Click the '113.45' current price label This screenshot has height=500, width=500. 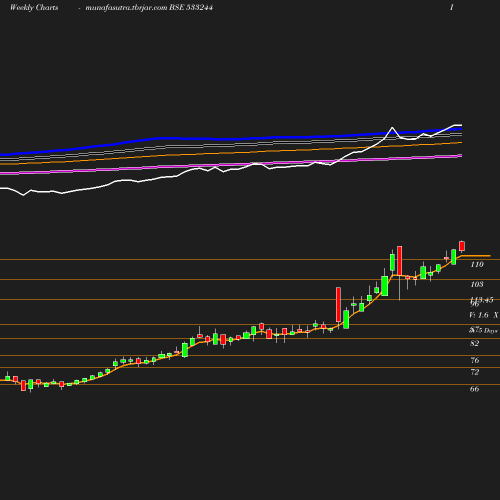point(482,300)
